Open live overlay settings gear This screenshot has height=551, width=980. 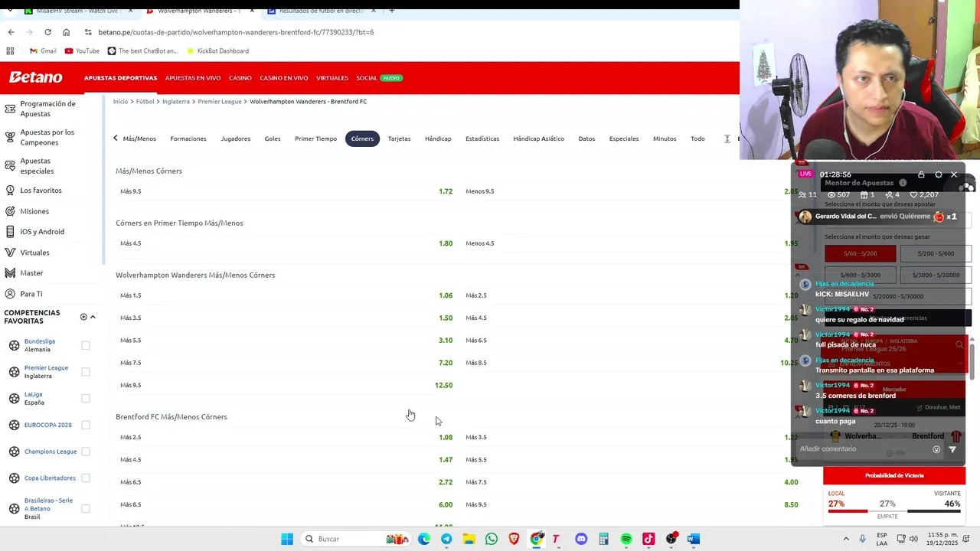(939, 174)
